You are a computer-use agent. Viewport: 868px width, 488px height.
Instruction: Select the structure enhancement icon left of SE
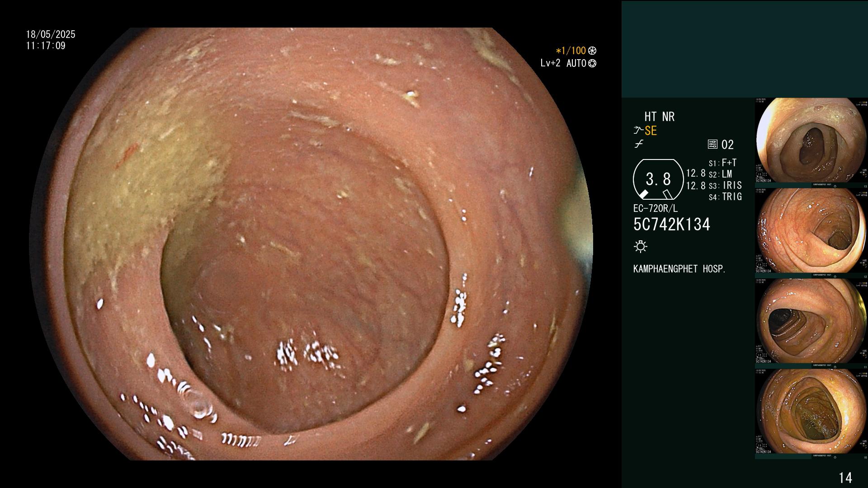(638, 131)
